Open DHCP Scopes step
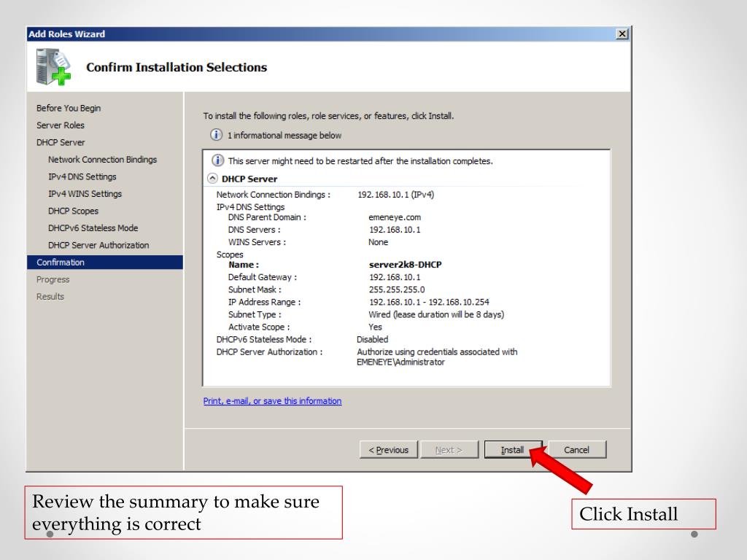This screenshot has height=560, width=747. tap(73, 211)
